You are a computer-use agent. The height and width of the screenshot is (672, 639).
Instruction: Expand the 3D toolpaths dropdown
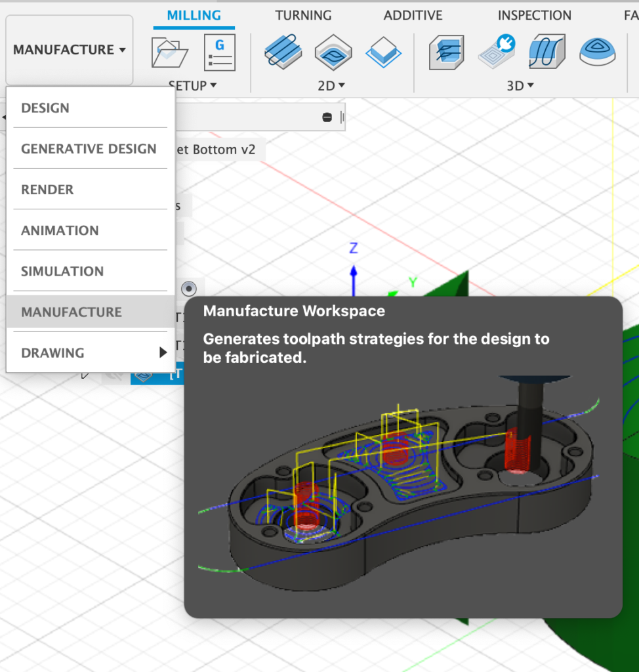[x=521, y=85]
